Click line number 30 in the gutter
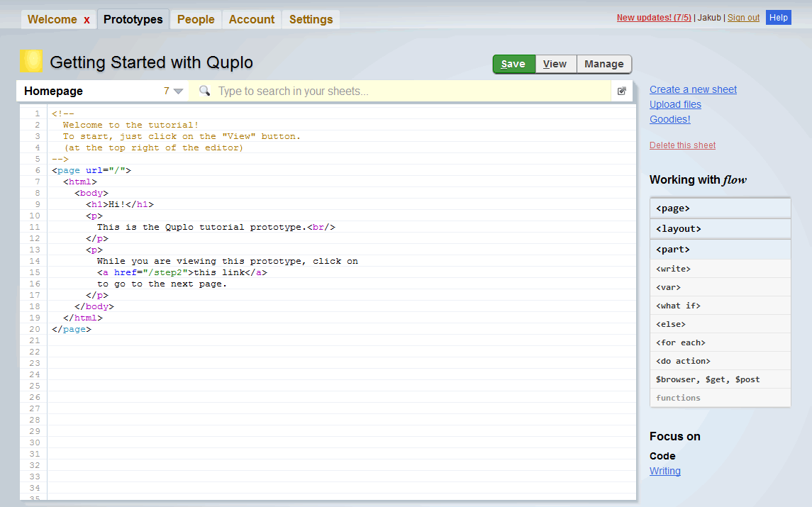Viewport: 812px width, 507px height. coord(34,442)
